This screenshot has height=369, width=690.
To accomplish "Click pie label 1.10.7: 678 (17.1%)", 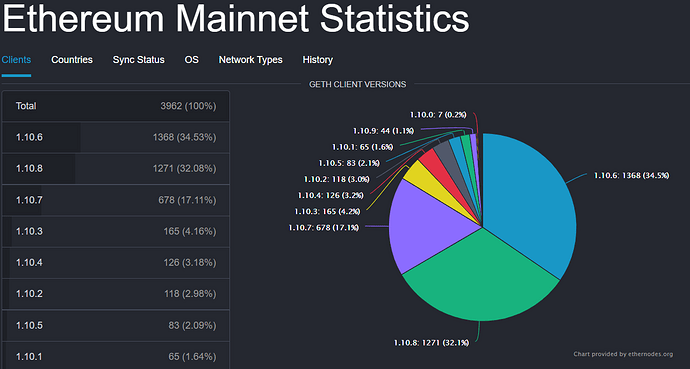I will point(323,227).
